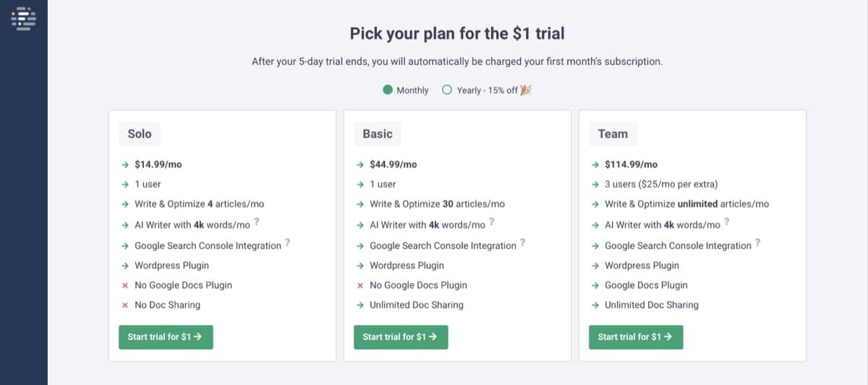Viewport: 868px width, 385px height.
Task: Click the AI Writer help icon in Team plan
Action: click(727, 223)
